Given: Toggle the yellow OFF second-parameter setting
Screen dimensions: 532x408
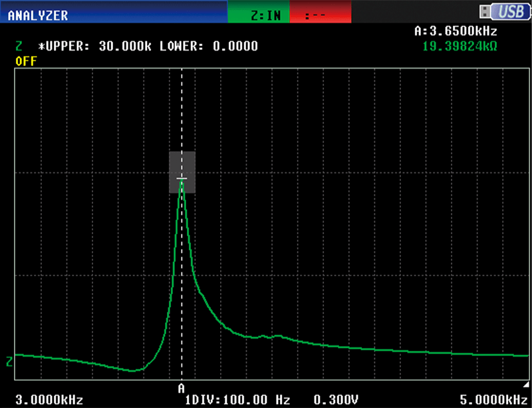Looking at the screenshot, I should (26, 61).
